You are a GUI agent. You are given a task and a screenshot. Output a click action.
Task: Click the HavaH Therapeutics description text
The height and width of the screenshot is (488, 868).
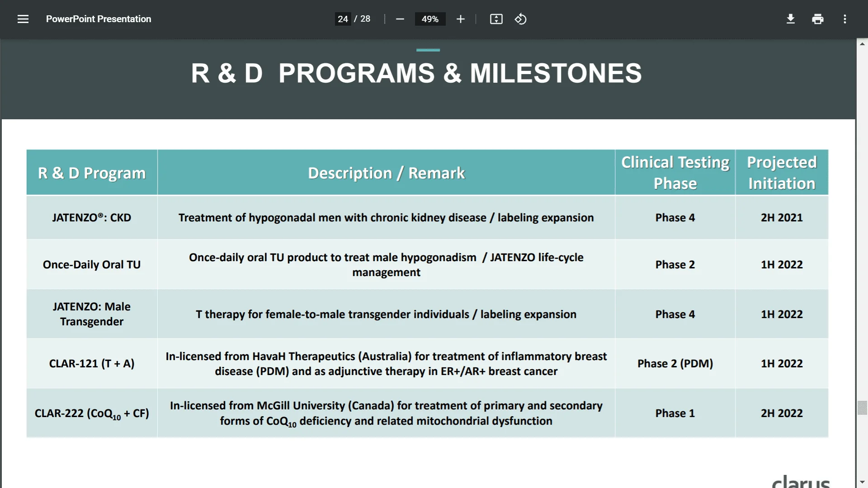pos(386,363)
